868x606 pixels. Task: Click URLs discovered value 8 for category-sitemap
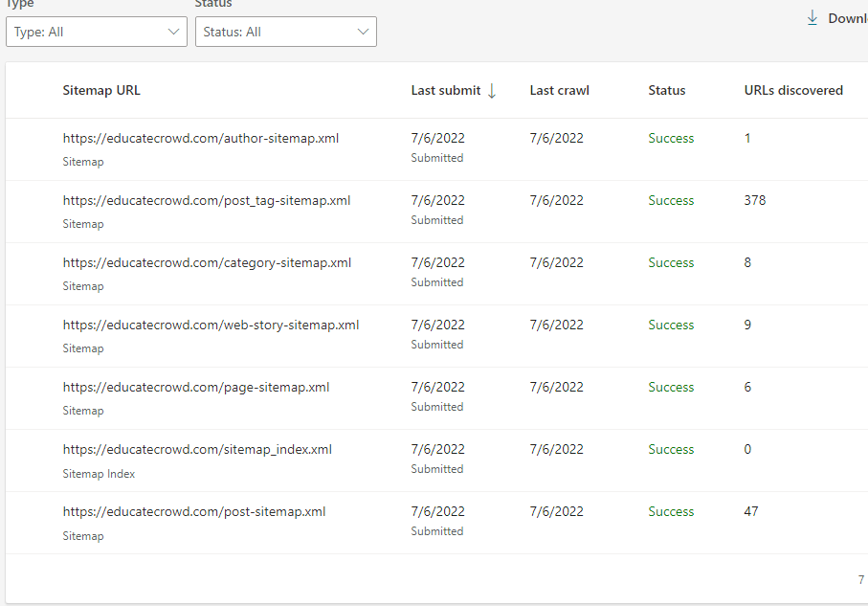(x=747, y=262)
